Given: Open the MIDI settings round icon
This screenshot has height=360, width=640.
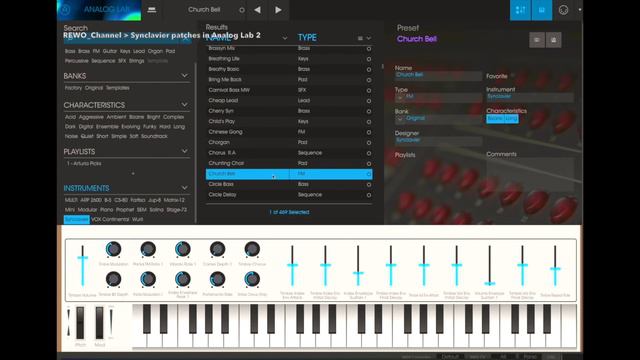Looking at the screenshot, I should (563, 10).
